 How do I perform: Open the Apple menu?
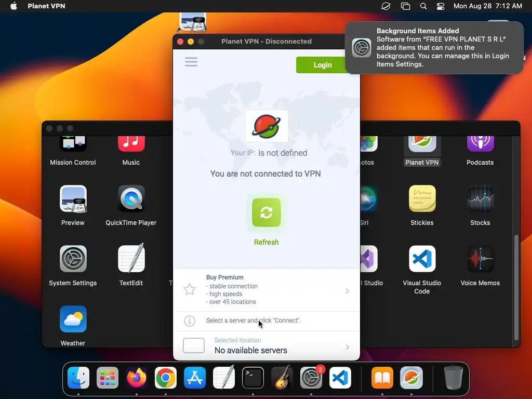point(14,6)
